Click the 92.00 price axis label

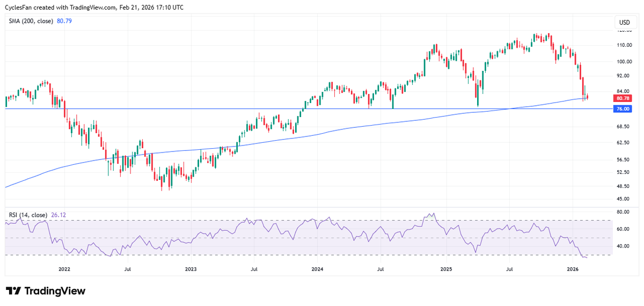pos(624,76)
